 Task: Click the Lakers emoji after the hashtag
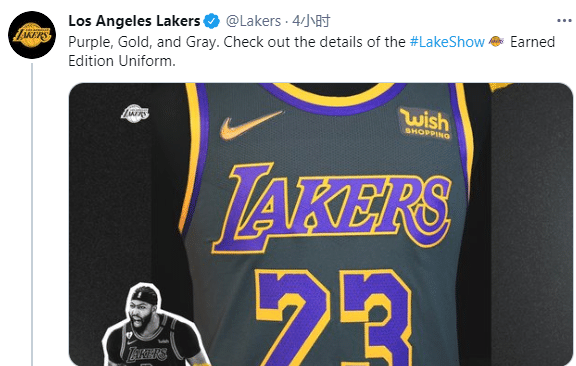496,42
